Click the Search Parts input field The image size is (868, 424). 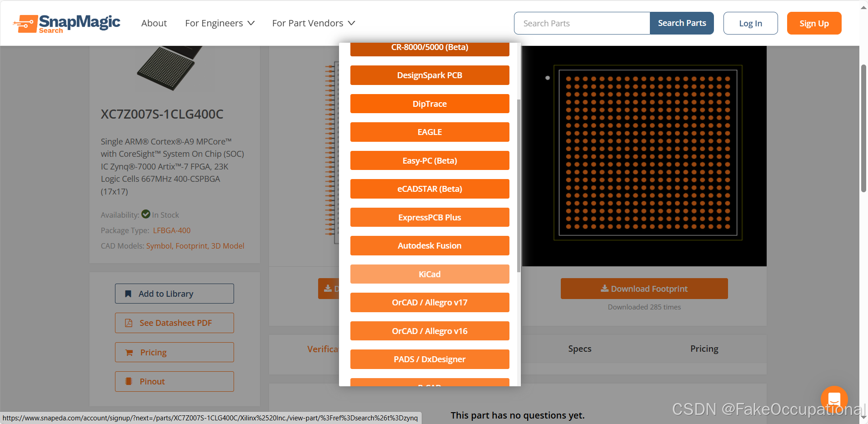coord(582,23)
